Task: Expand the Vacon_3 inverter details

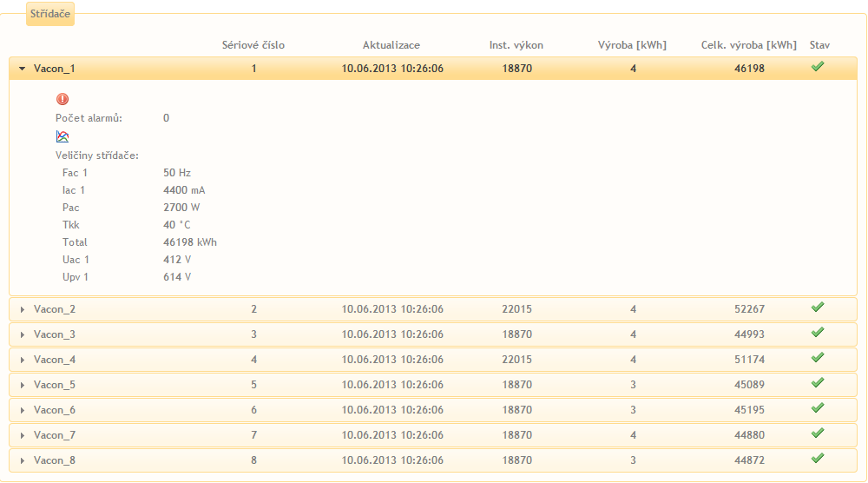Action: point(23,334)
